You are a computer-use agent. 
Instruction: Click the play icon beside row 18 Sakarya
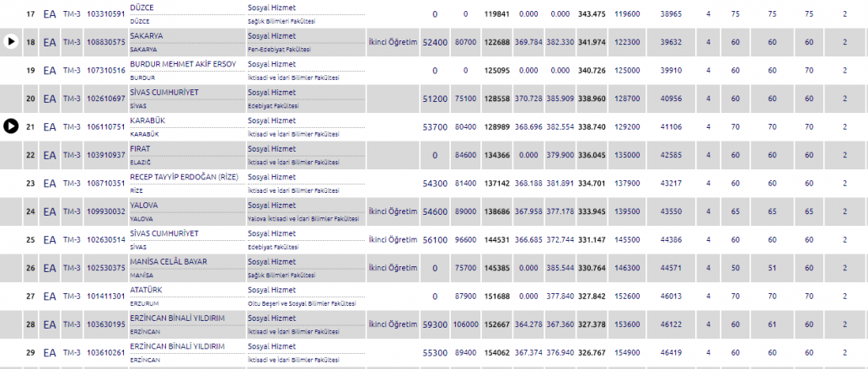coord(11,41)
